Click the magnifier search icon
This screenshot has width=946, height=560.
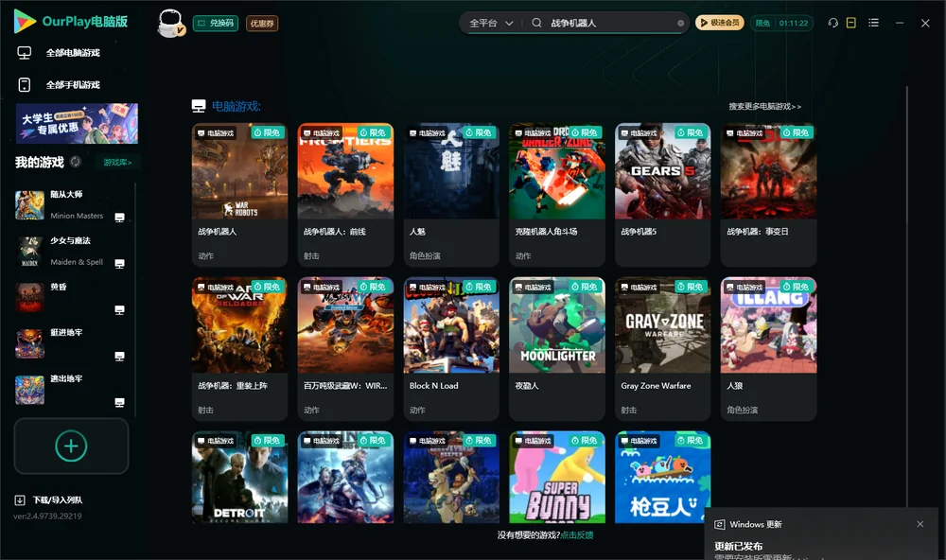pos(536,23)
